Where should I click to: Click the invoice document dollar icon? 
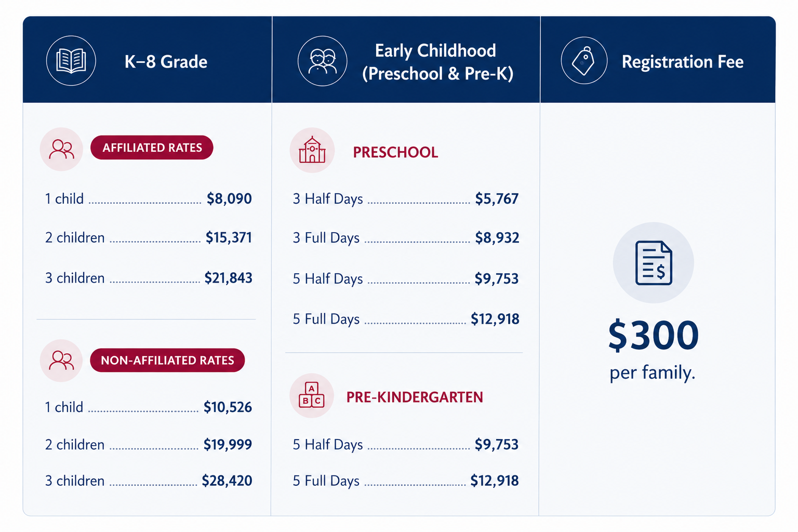click(x=654, y=263)
